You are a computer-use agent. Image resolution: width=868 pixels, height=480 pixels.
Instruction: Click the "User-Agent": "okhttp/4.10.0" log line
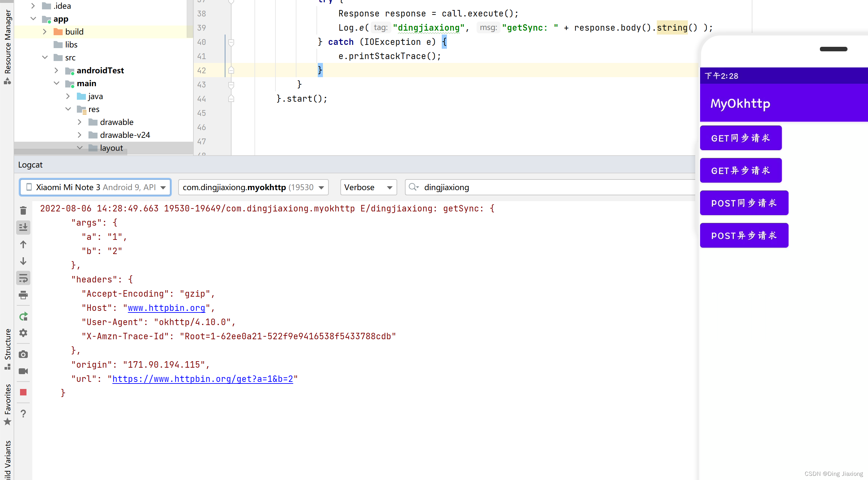[158, 322]
